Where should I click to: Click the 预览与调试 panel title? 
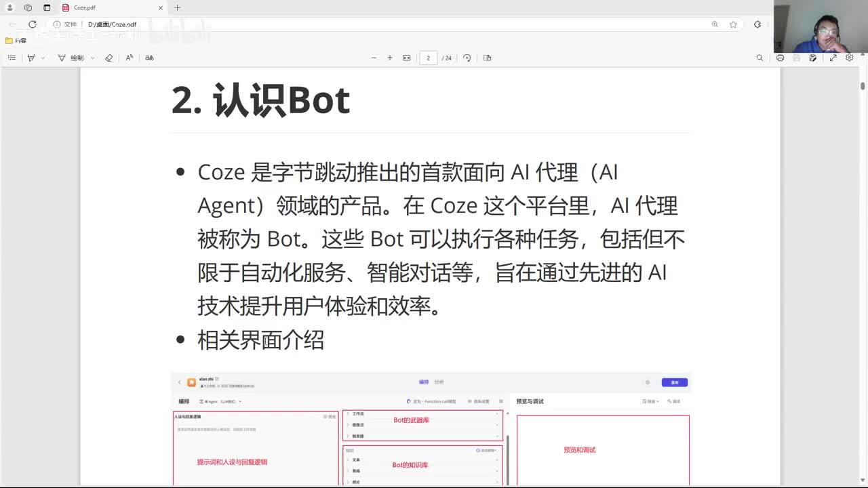[x=530, y=401]
